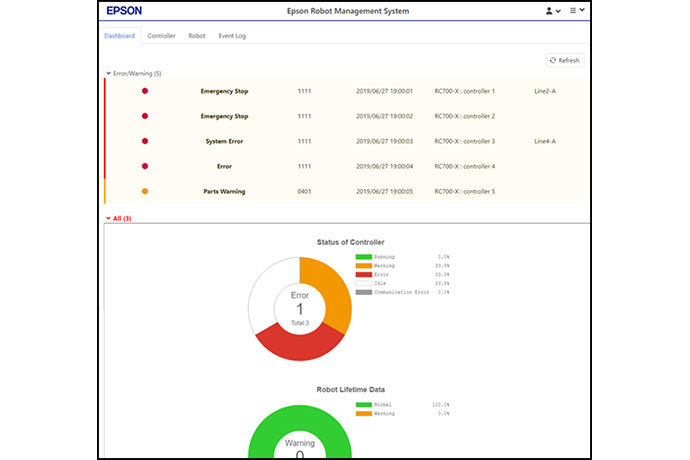Click white Idle segment of controller donut

click(x=265, y=292)
